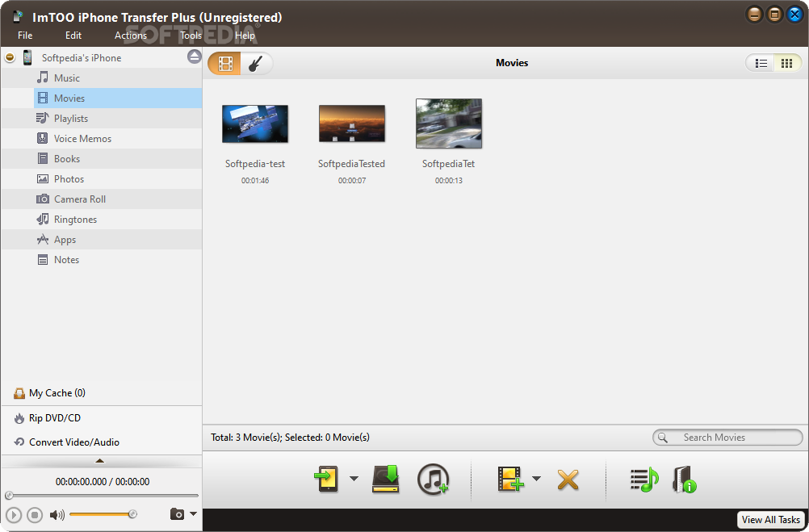
Task: Open the Actions menu
Action: pyautogui.click(x=131, y=35)
